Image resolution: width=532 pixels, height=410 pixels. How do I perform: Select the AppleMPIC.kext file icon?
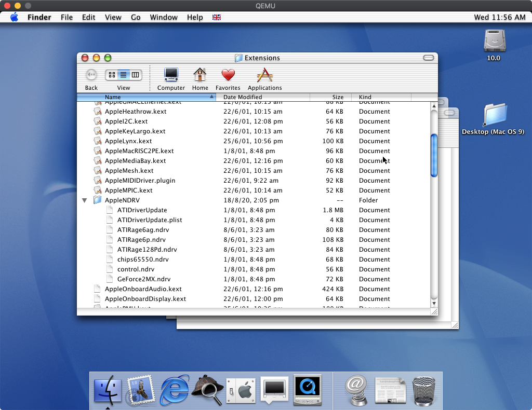tap(98, 190)
